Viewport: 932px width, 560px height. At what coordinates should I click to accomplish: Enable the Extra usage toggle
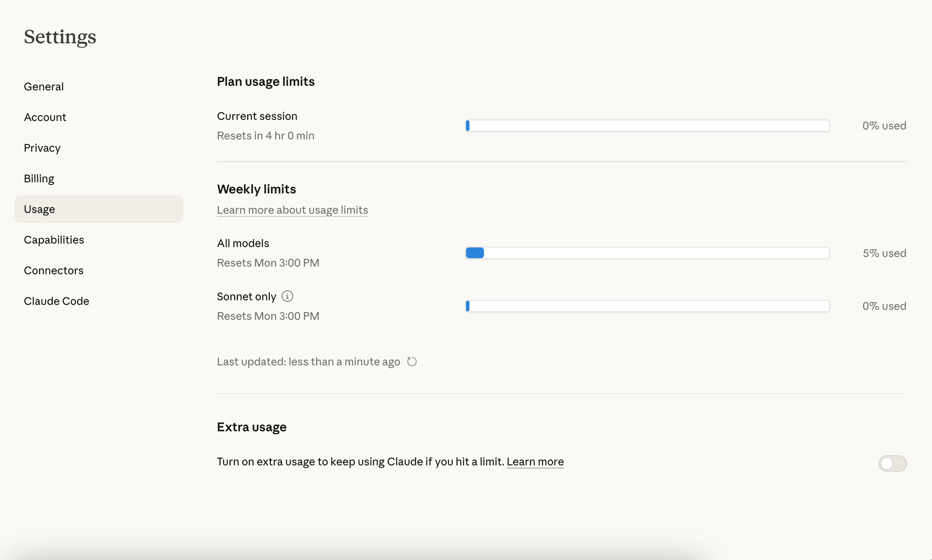893,463
